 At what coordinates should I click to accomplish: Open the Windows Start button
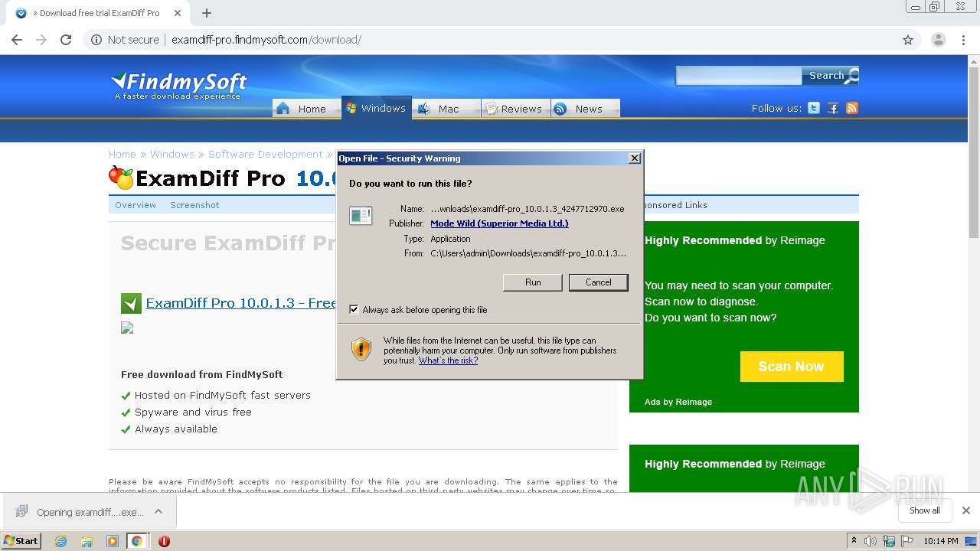[x=21, y=541]
